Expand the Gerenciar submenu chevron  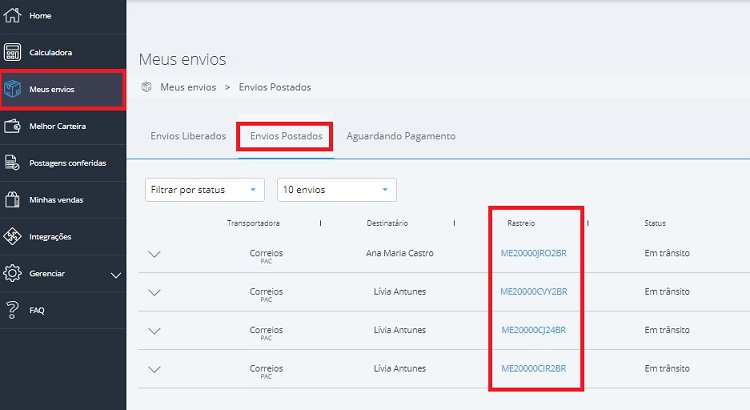[116, 275]
